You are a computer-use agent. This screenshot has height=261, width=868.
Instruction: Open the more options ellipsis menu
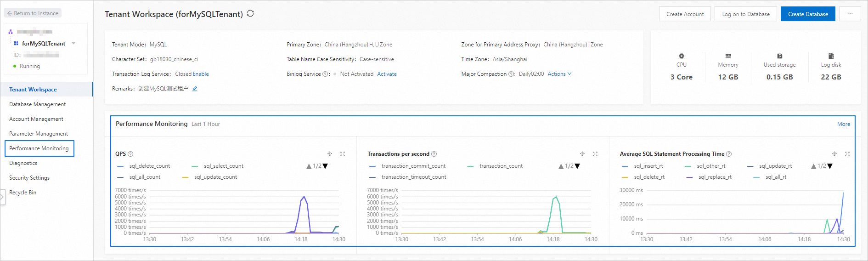pos(850,14)
